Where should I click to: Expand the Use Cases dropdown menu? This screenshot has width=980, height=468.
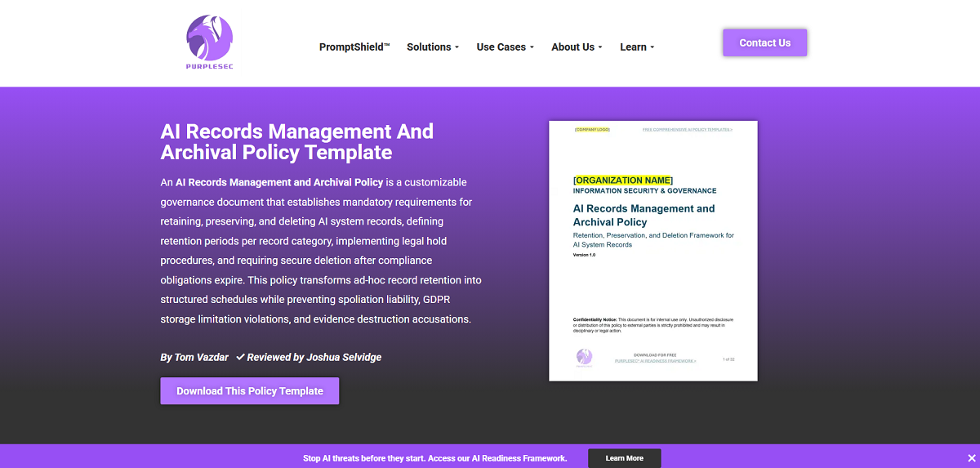point(505,47)
